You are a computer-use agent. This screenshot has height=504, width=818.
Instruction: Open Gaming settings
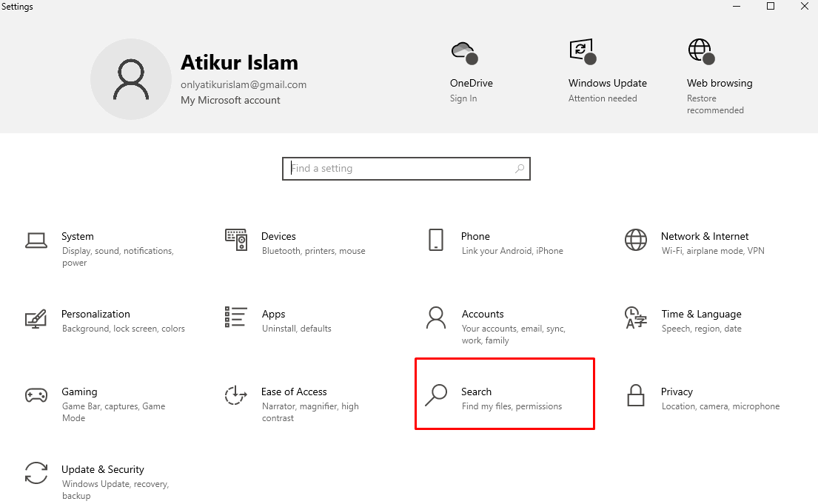(x=79, y=392)
